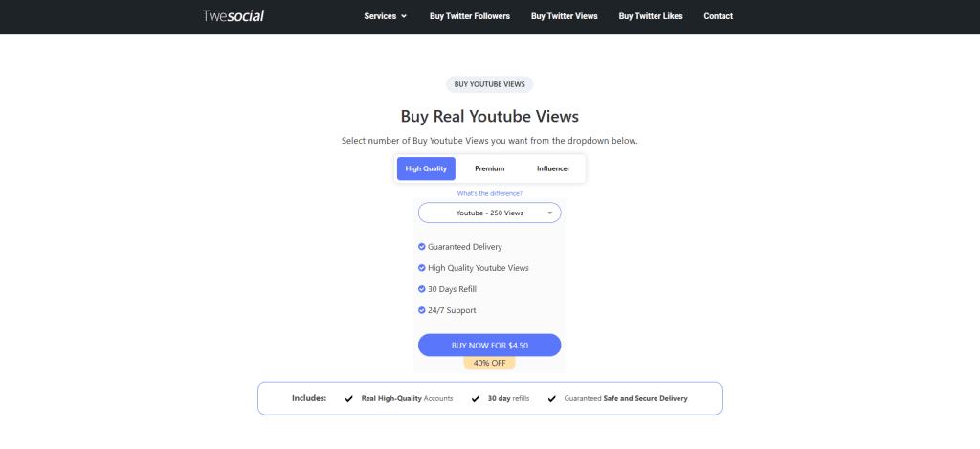Click BUY NOW FOR $4.50 button
980x449 pixels.
coord(489,346)
